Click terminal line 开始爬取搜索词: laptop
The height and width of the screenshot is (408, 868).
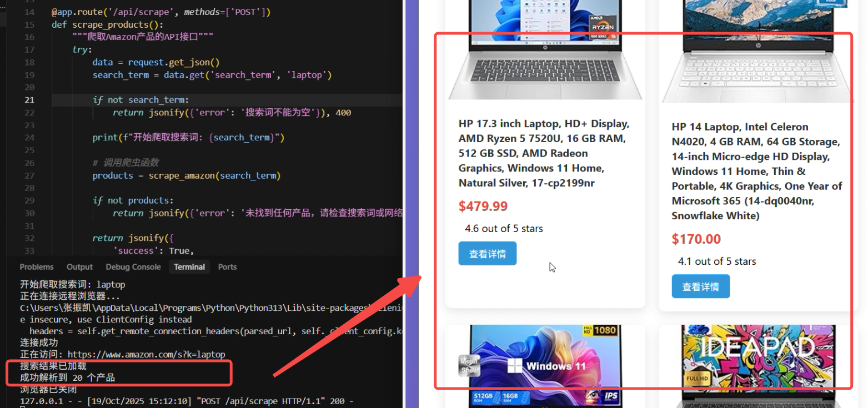pyautogui.click(x=73, y=284)
